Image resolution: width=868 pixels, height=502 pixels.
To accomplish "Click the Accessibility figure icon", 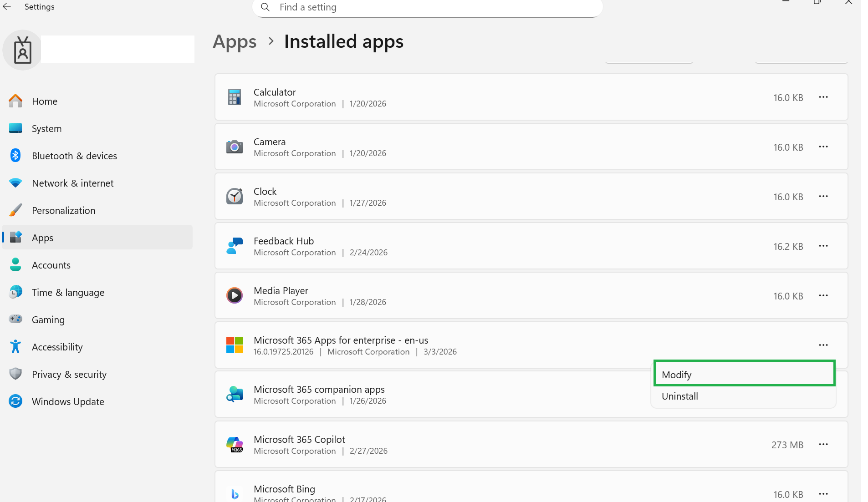I will coord(15,347).
